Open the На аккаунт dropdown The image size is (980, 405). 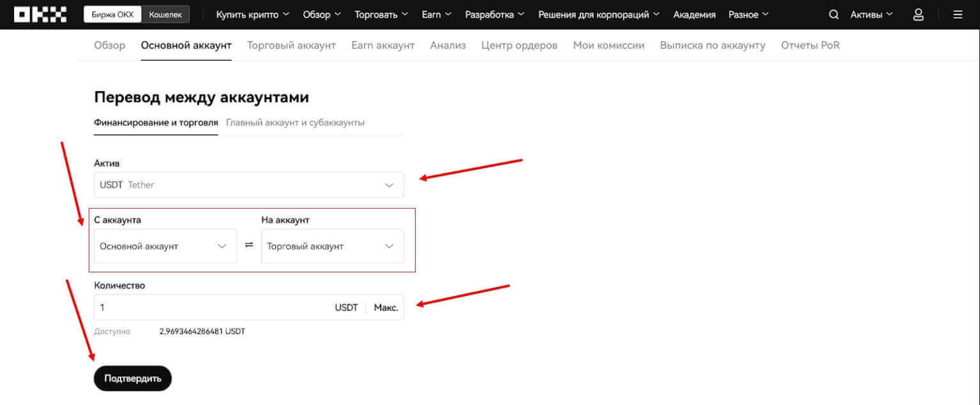[332, 246]
